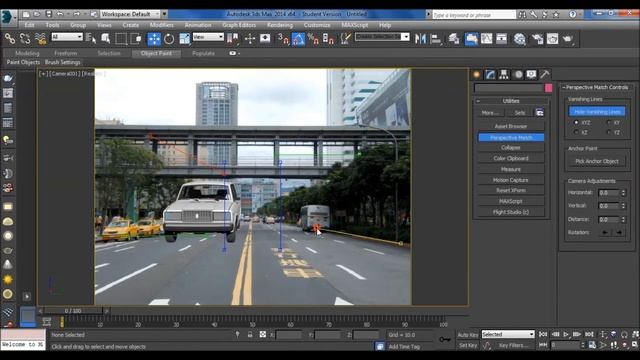The image size is (640, 360).
Task: Click the Measure utility button
Action: click(511, 169)
